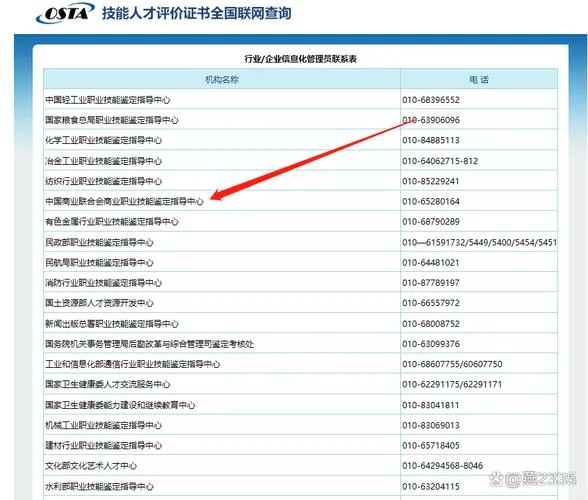Image resolution: width=588 pixels, height=500 pixels.
Task: Click the page title 技能人才评价证书全国联网查询
Action: coord(196,13)
